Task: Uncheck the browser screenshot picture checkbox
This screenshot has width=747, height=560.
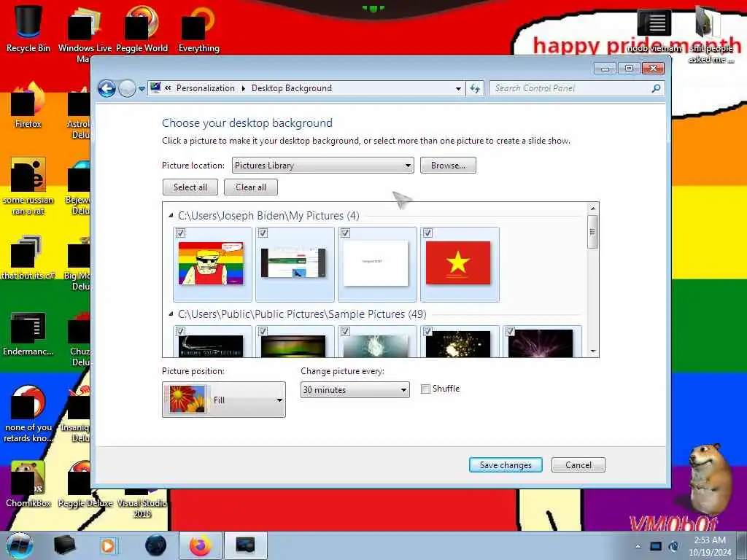Action: [263, 233]
